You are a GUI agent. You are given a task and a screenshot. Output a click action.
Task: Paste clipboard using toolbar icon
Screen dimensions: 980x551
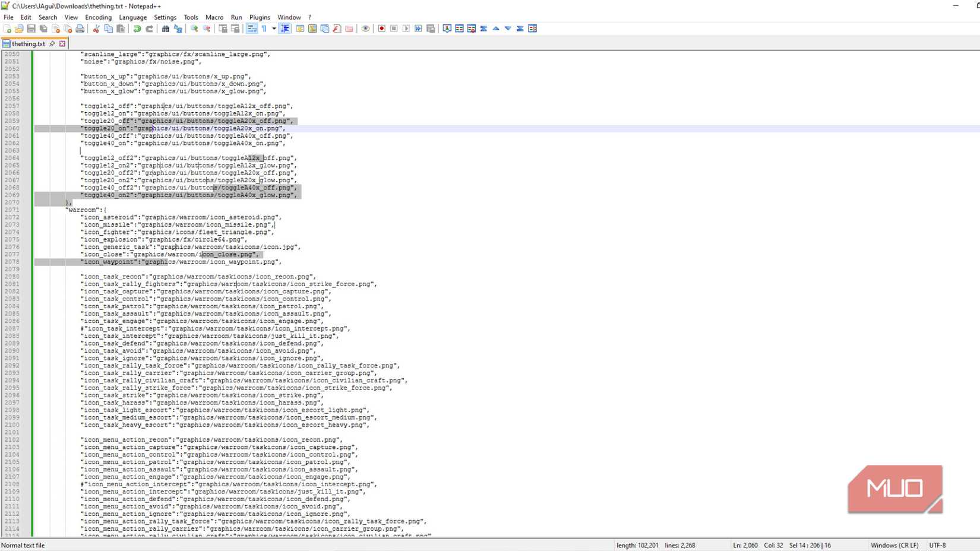tap(121, 28)
